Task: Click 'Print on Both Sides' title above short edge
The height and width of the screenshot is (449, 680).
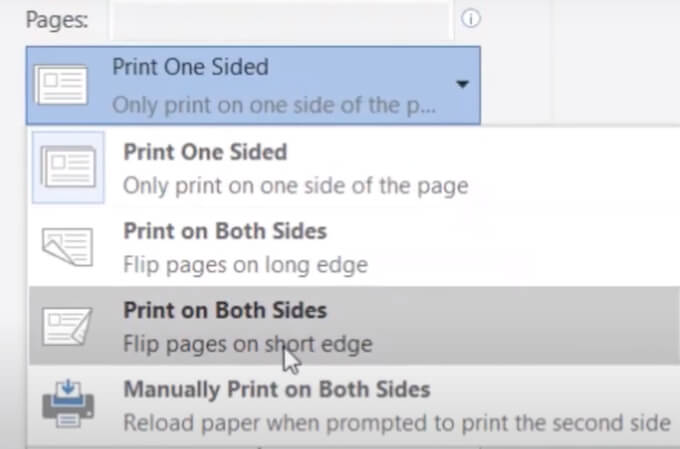Action: click(225, 310)
